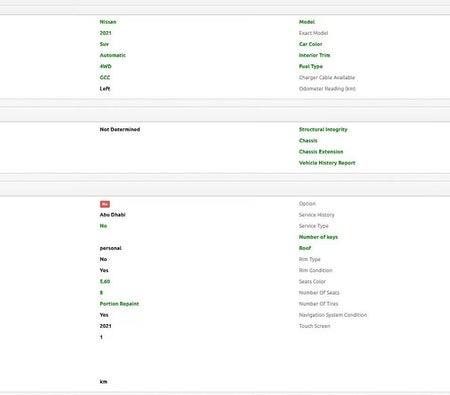This screenshot has height=395, width=450.
Task: Open the Car Color field label
Action: (311, 44)
